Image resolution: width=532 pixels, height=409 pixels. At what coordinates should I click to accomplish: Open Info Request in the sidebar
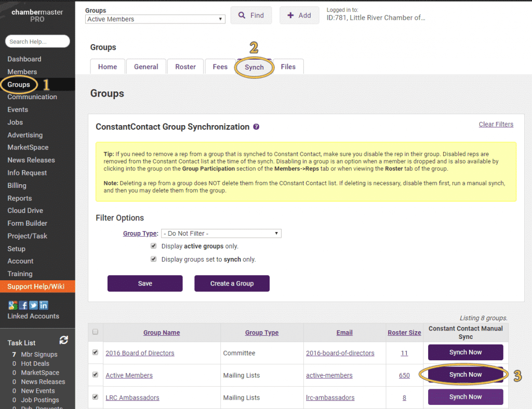coord(27,173)
